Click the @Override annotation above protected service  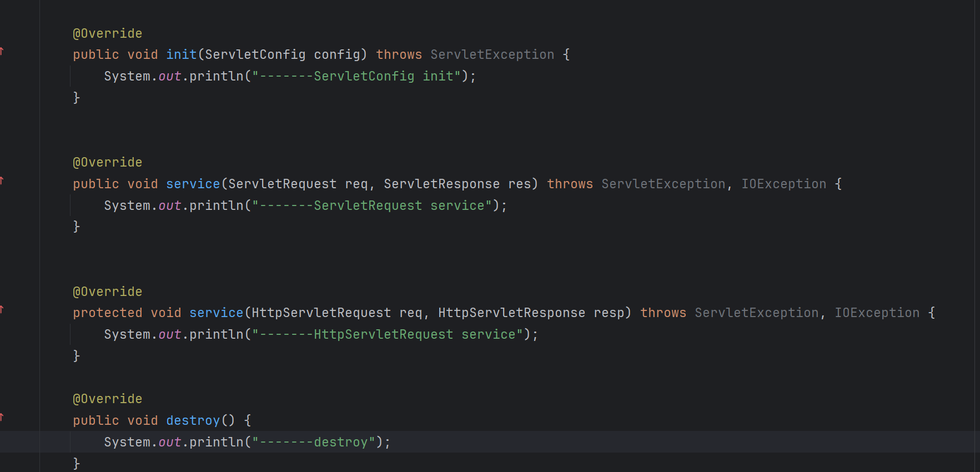[x=108, y=292]
